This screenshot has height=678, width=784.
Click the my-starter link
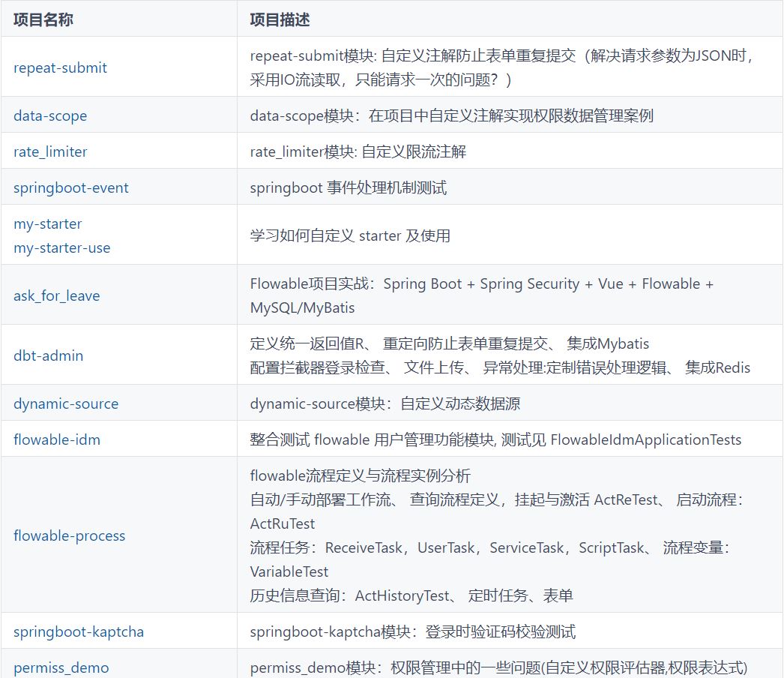click(47, 223)
